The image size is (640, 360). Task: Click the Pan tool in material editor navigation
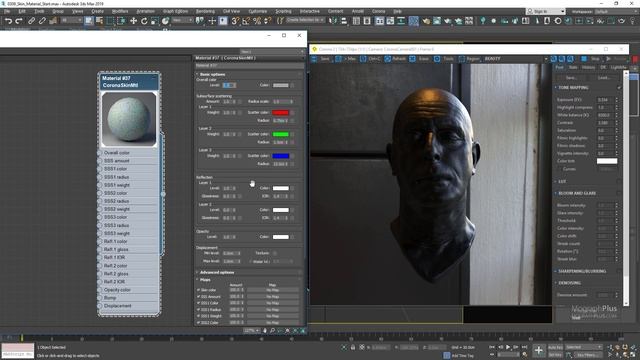265,331
